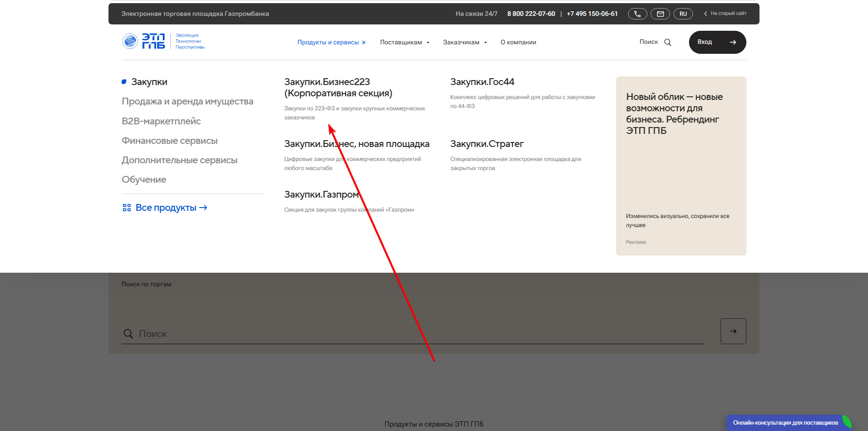Click the Вход login button
Viewport: 868px width, 431px height.
717,42
